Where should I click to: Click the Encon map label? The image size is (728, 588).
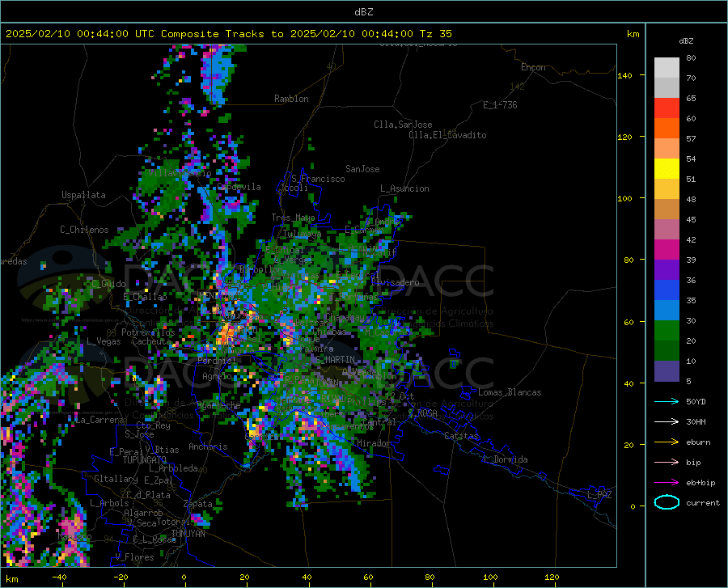click(533, 67)
